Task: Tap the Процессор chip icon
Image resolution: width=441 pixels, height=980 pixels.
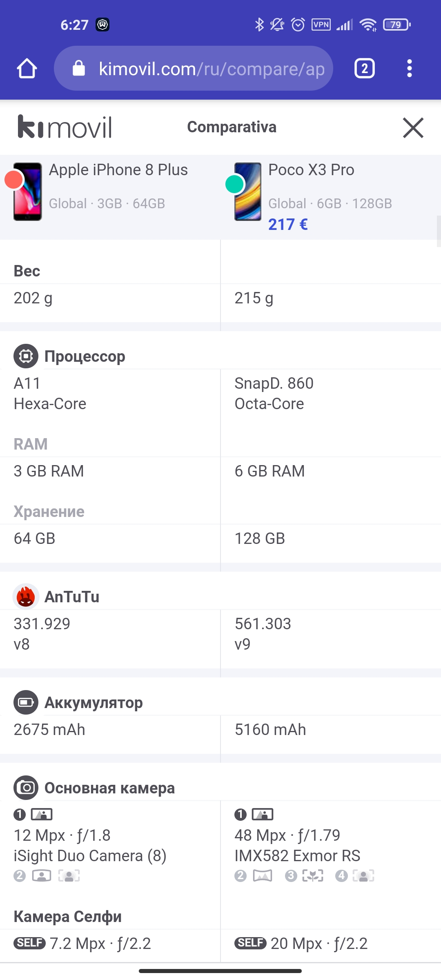Action: tap(26, 356)
